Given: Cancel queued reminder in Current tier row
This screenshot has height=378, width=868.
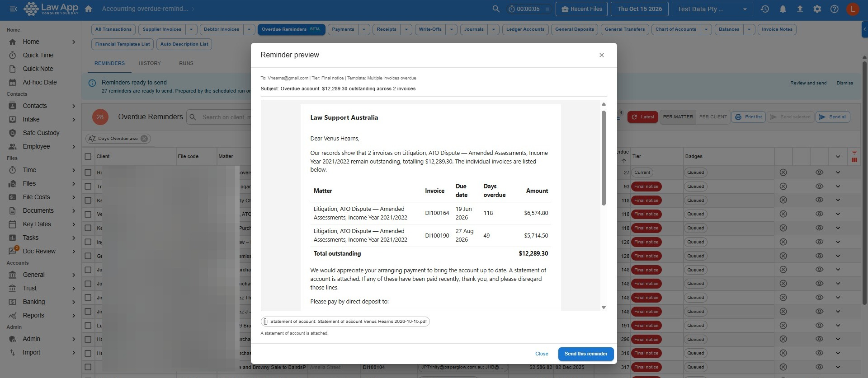Looking at the screenshot, I should tap(783, 173).
